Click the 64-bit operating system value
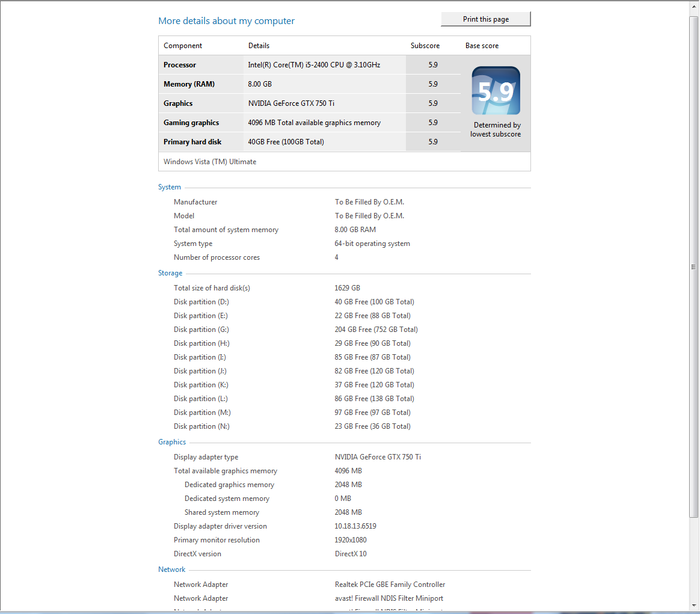This screenshot has height=614, width=700. click(x=372, y=244)
